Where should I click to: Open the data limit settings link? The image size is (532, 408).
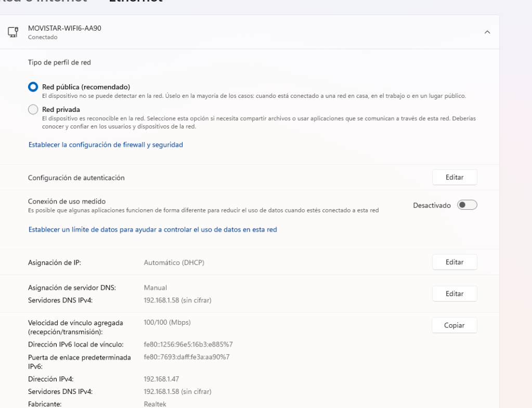click(152, 229)
